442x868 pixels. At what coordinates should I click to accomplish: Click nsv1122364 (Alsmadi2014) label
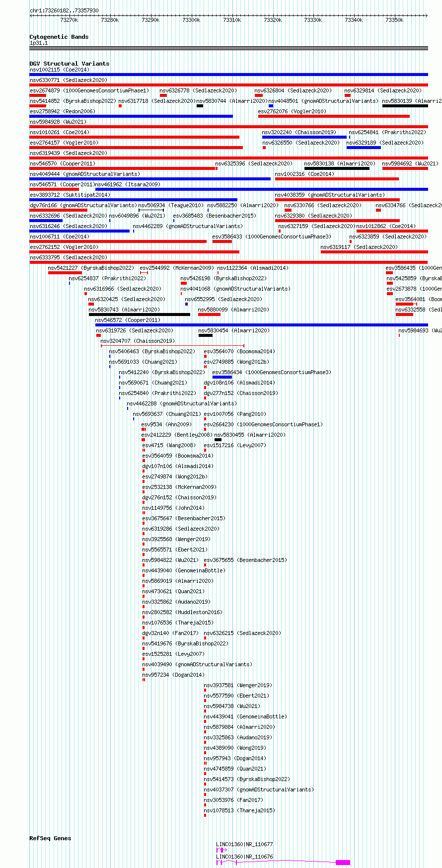253,268
